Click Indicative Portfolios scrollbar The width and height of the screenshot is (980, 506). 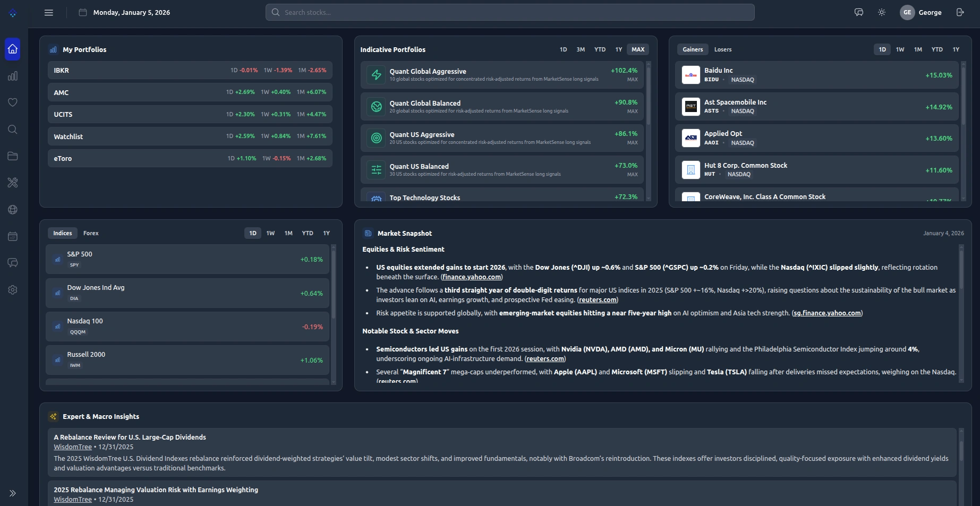649,96
